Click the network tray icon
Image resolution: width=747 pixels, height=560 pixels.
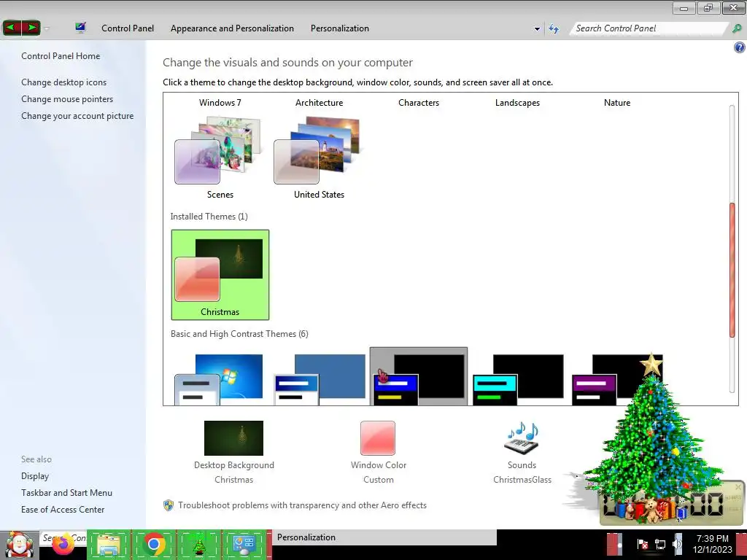(x=660, y=544)
